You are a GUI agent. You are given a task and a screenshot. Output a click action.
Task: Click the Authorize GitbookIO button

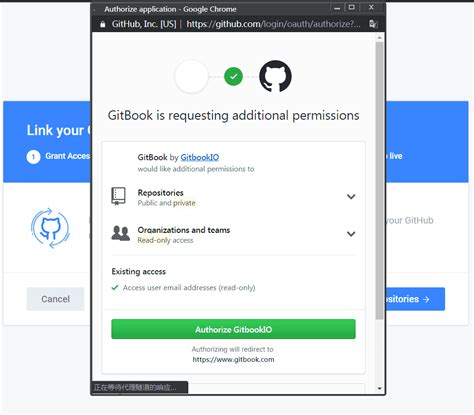click(233, 329)
